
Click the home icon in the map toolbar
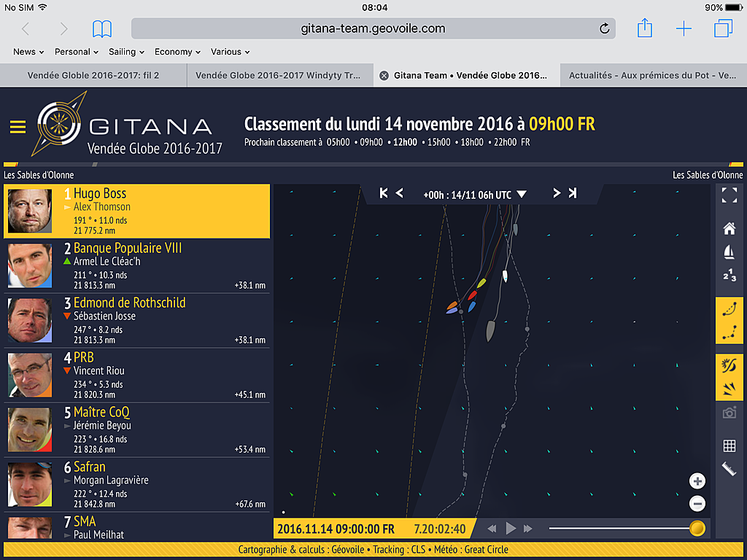[729, 228]
